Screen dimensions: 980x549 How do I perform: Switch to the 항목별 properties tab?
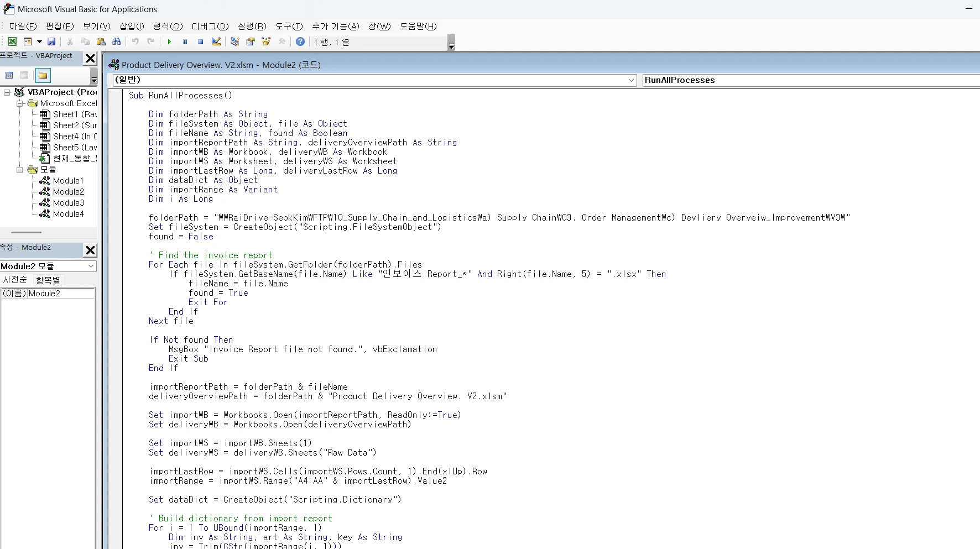coord(48,280)
